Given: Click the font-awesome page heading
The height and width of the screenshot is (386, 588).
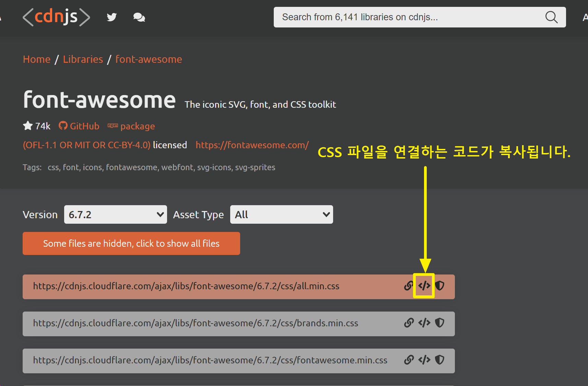Looking at the screenshot, I should 99,100.
